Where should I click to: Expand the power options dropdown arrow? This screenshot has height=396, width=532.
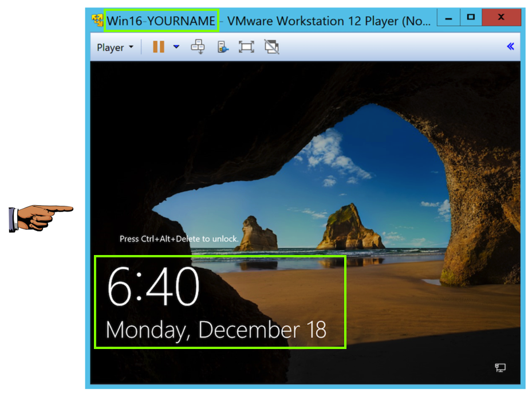click(x=176, y=47)
